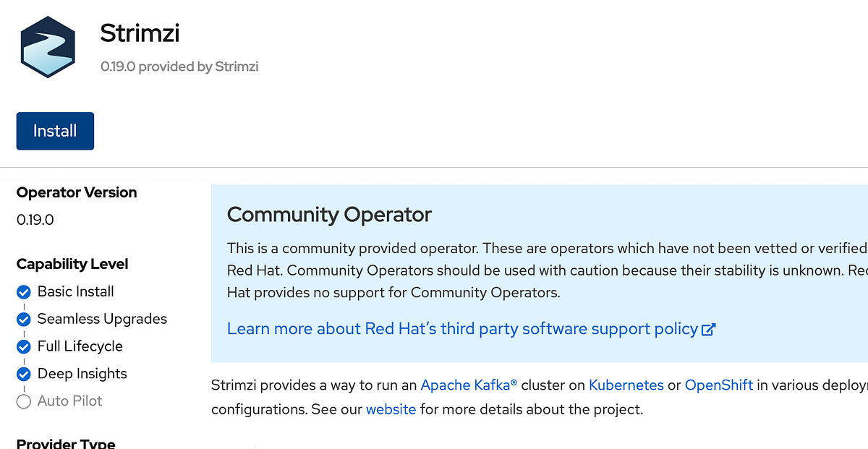The image size is (868, 449).
Task: Open Red Hat third party software support policy
Action: coord(463,328)
